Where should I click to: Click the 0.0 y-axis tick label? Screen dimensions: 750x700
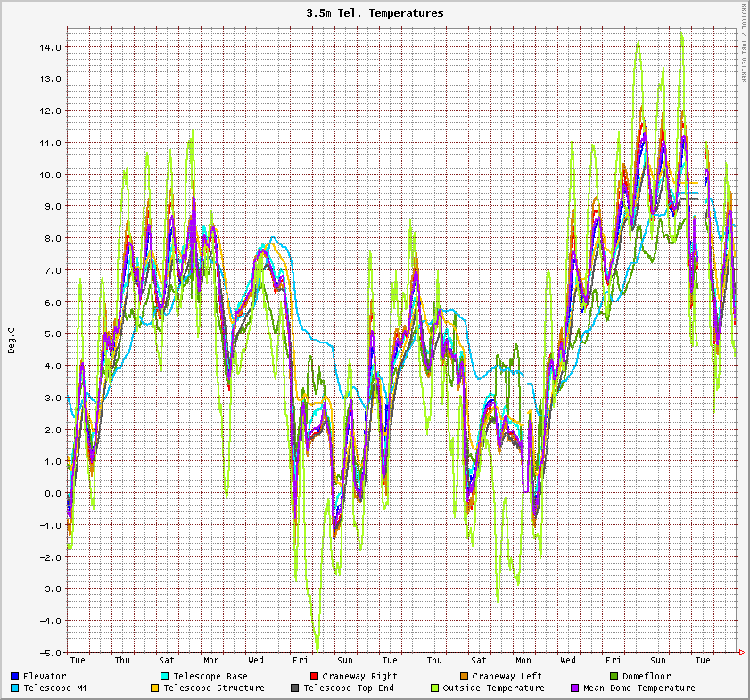pyautogui.click(x=53, y=493)
